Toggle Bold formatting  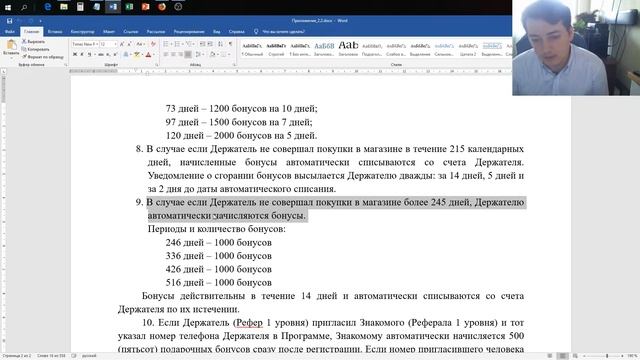[75, 54]
